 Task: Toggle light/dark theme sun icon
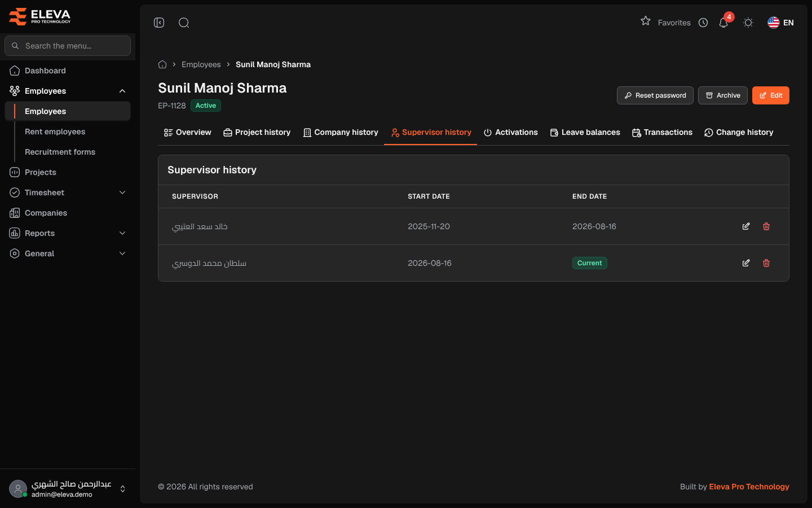click(x=748, y=23)
